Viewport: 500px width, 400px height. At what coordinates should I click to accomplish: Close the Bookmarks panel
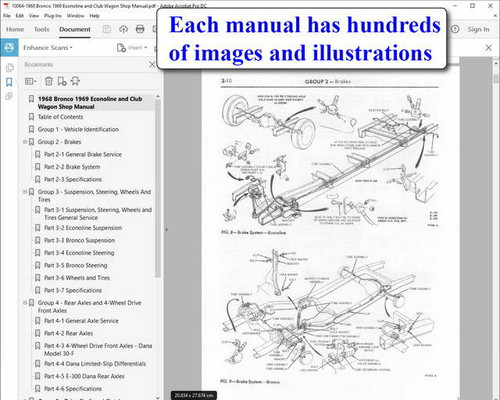152,65
